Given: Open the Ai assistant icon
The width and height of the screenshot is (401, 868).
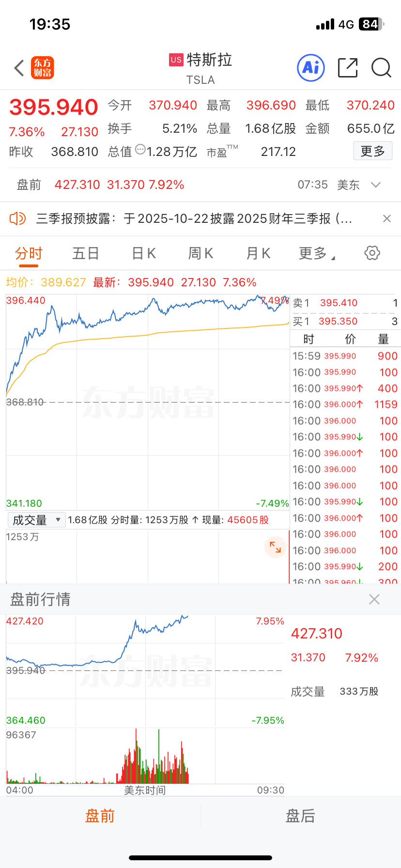Looking at the screenshot, I should tap(310, 68).
